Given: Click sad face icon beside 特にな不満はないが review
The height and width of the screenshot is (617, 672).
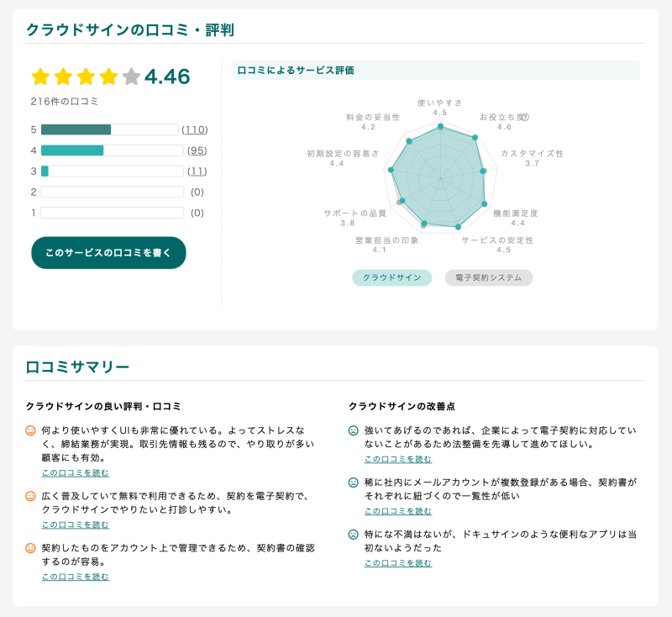Looking at the screenshot, I should coord(353,535).
